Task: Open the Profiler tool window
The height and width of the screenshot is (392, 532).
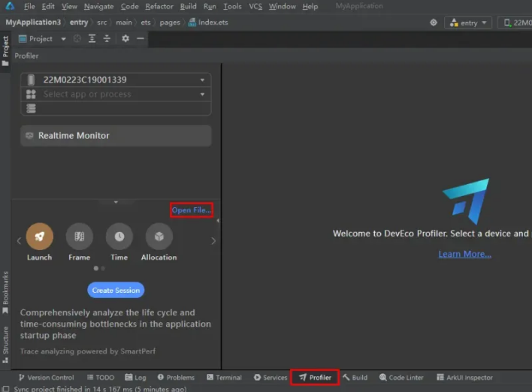Action: pyautogui.click(x=315, y=378)
